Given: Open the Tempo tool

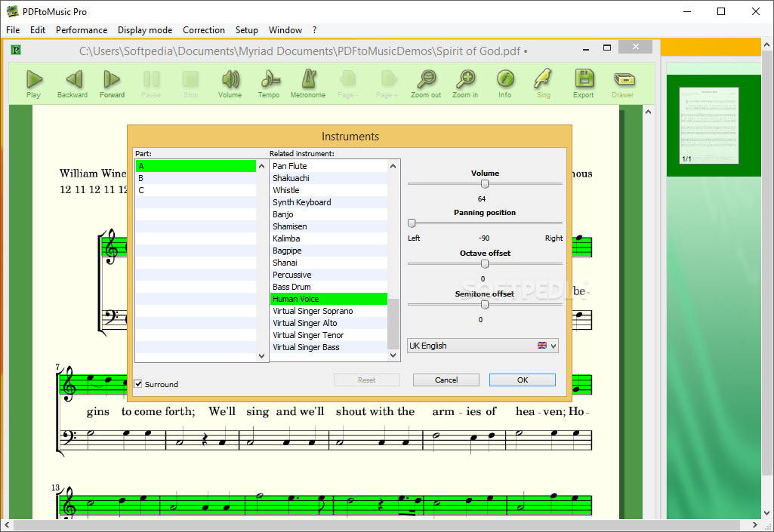Looking at the screenshot, I should tap(269, 79).
